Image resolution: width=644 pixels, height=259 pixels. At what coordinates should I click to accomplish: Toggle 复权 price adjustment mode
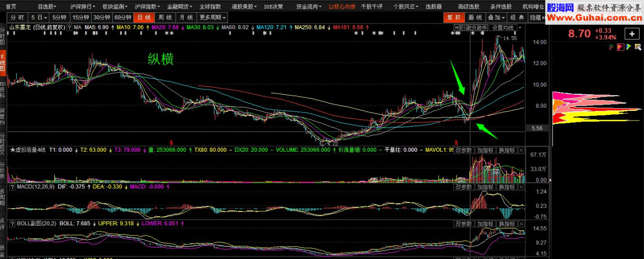(452, 17)
